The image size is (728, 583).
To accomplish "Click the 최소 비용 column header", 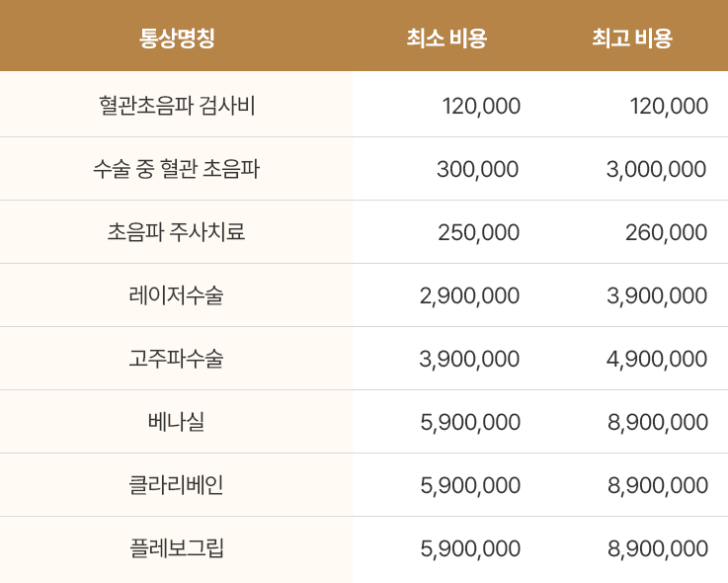I will (x=446, y=39).
